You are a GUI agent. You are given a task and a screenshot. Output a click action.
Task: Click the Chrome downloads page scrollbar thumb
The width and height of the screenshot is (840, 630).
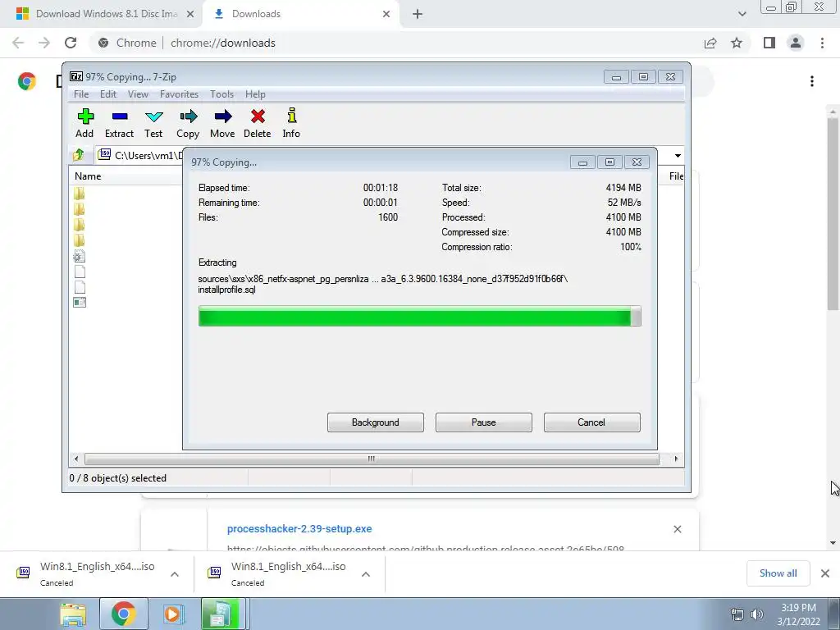pos(833,213)
